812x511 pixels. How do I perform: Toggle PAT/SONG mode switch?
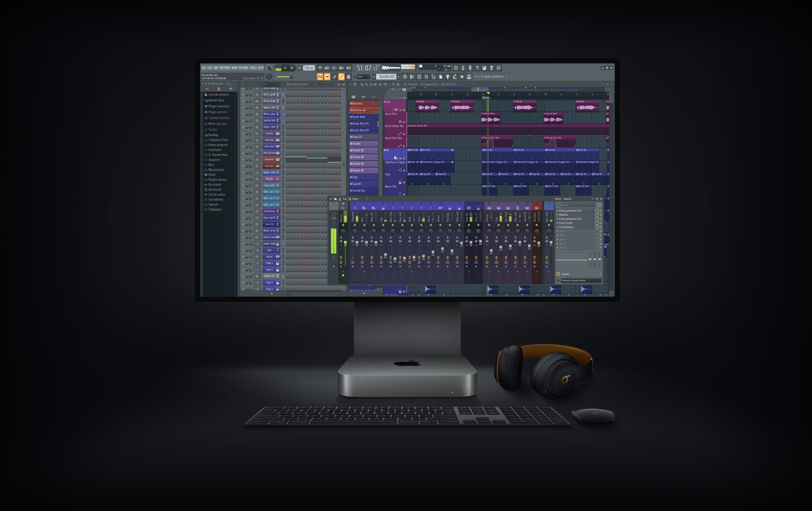(x=278, y=68)
